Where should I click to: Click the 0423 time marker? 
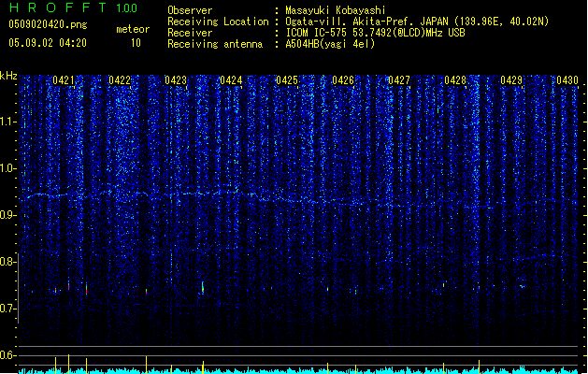[x=176, y=80]
